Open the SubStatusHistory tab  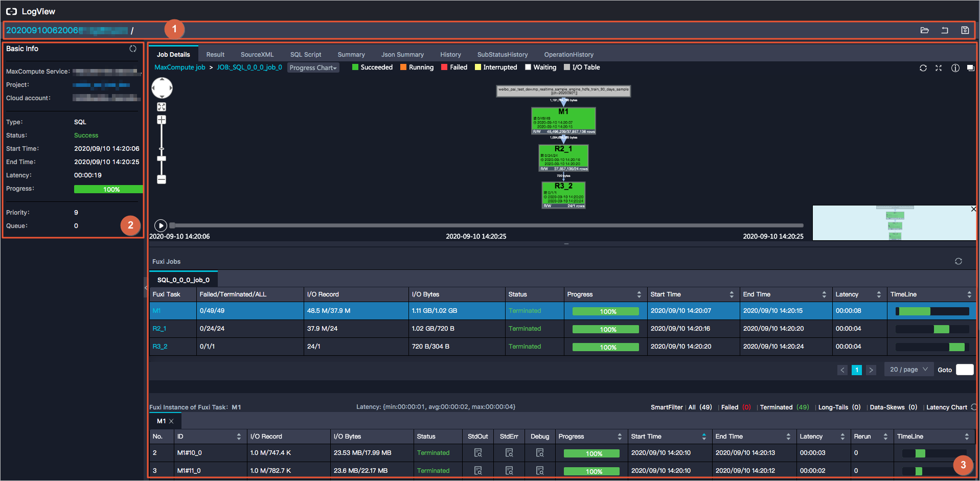(x=503, y=55)
